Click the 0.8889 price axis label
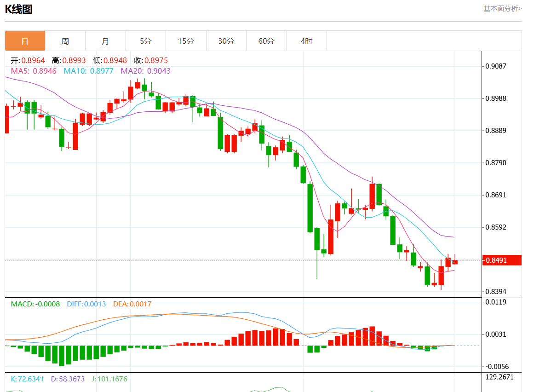This screenshot has height=392, width=545. (496, 130)
